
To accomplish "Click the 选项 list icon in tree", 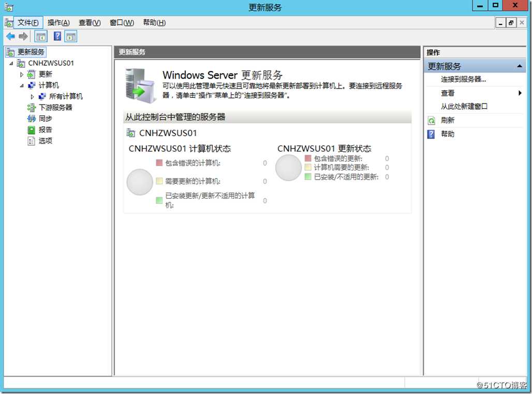I will 31,141.
